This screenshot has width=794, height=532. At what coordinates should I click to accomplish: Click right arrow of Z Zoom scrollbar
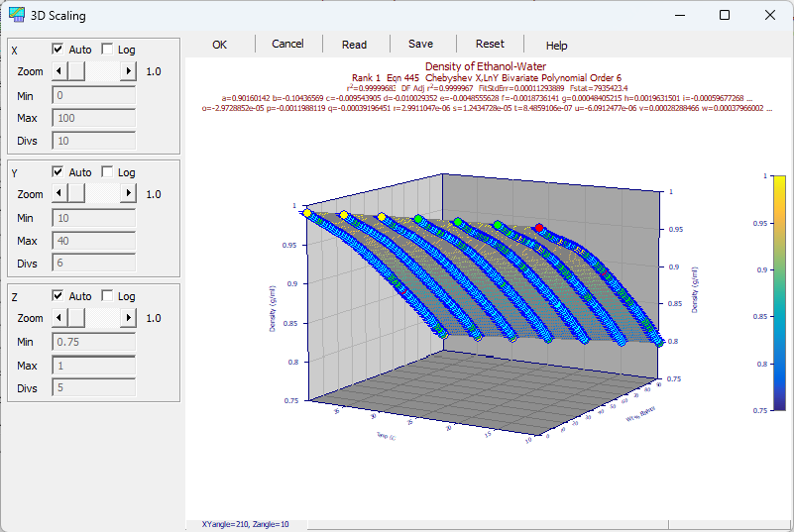tap(129, 318)
